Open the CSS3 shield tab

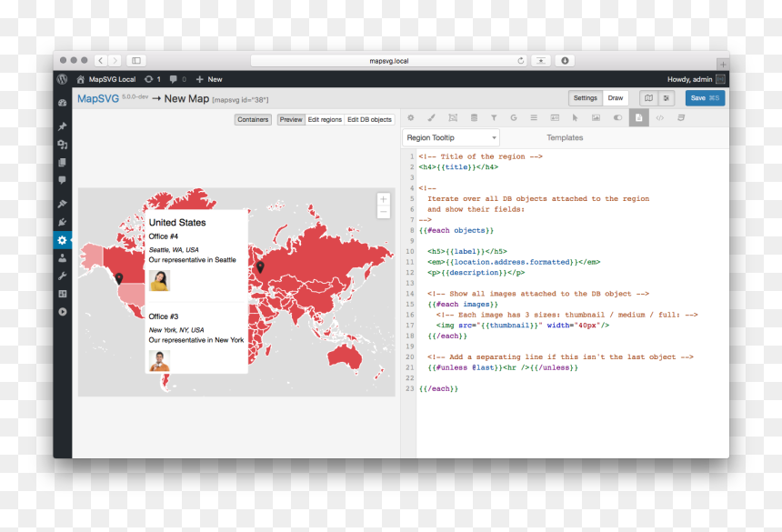tap(681, 118)
